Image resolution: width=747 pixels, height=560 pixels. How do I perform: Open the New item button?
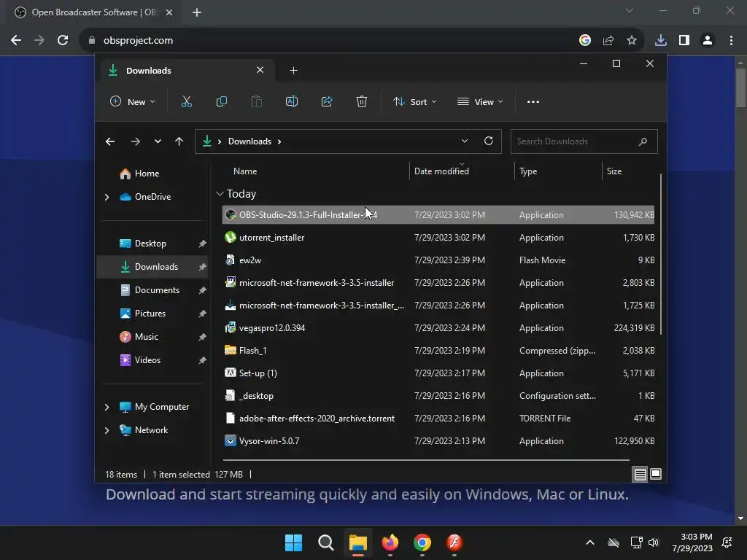tap(133, 102)
